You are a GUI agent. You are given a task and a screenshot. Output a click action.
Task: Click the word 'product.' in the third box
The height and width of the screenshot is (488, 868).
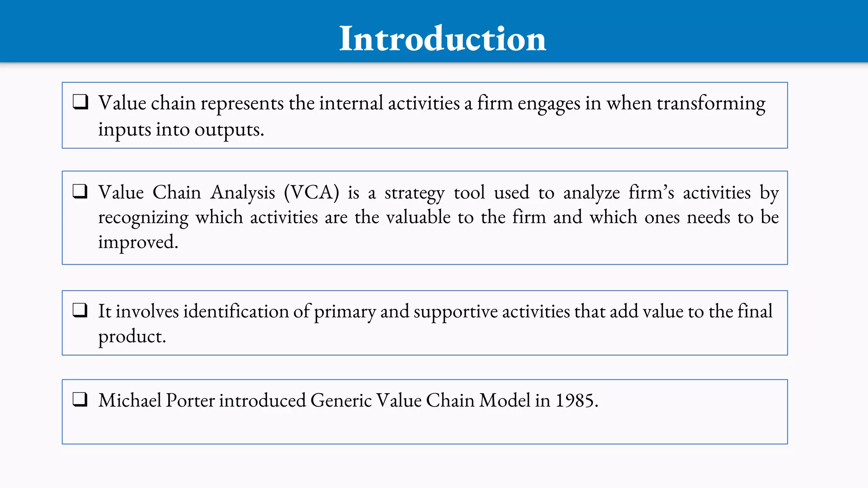132,337
